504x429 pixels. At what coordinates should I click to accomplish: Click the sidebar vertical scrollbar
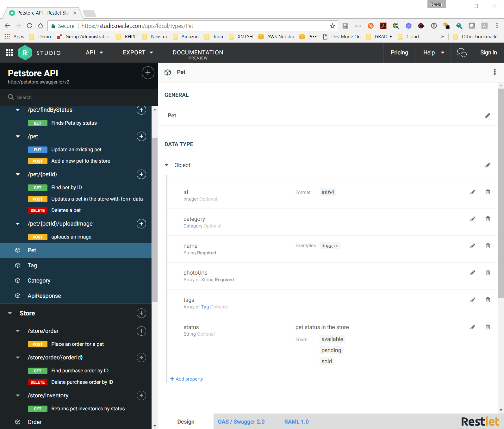coord(155,220)
